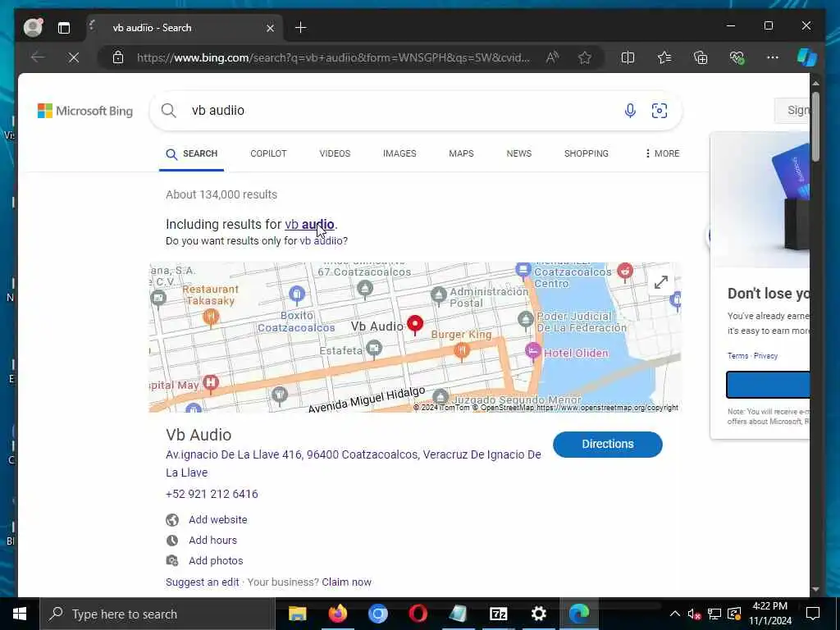Image resolution: width=840 pixels, height=630 pixels.
Task: Show hidden system tray icons
Action: (x=675, y=614)
